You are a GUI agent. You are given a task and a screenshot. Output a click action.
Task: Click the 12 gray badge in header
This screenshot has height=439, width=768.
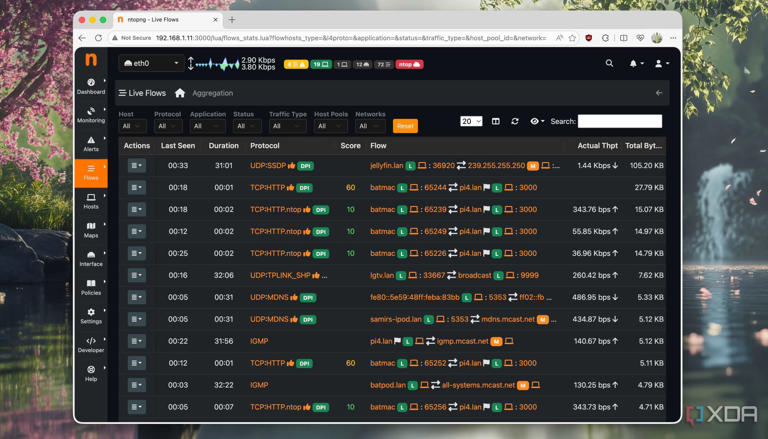[x=362, y=64]
